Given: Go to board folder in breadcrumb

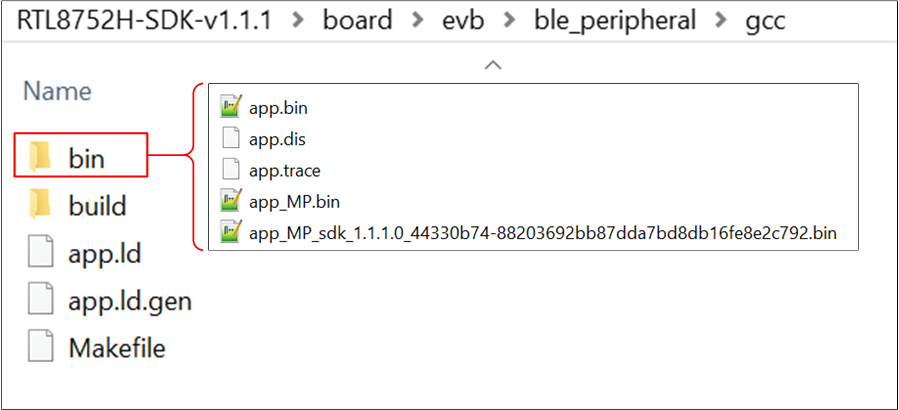Looking at the screenshot, I should [x=358, y=21].
